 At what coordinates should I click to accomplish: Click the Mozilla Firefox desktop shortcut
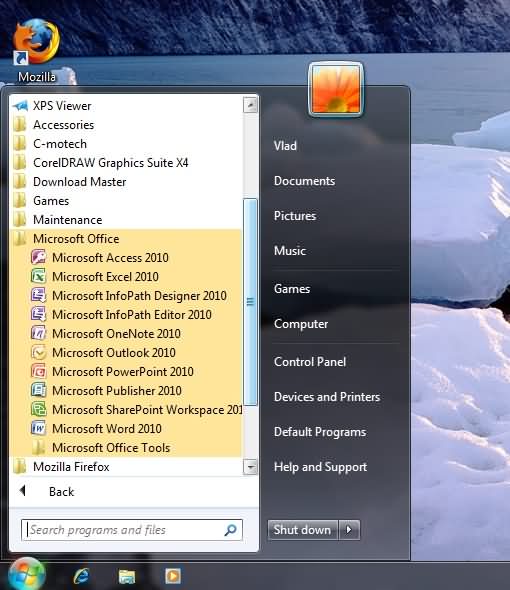(x=37, y=50)
